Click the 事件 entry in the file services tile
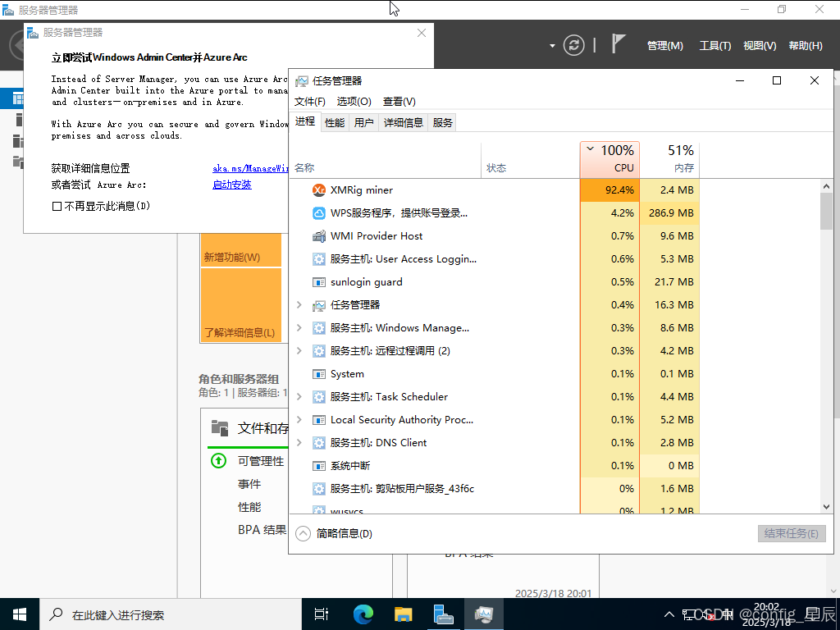 249,484
